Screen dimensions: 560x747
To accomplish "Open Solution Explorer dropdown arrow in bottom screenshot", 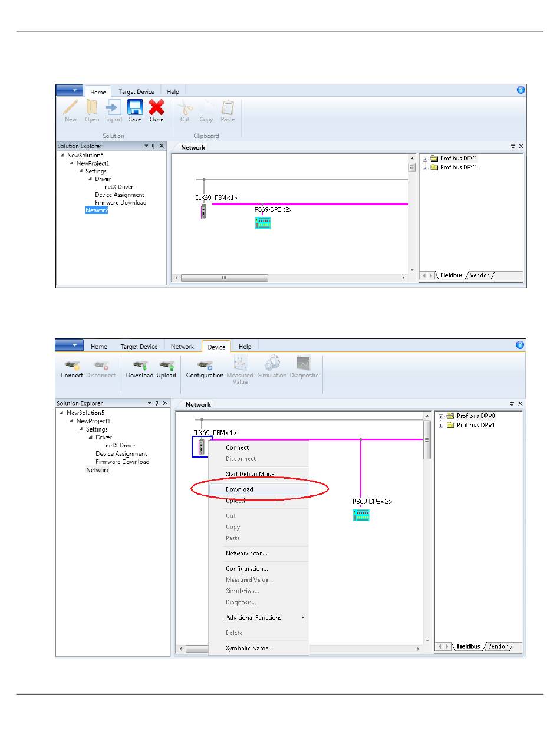I will coord(149,403).
